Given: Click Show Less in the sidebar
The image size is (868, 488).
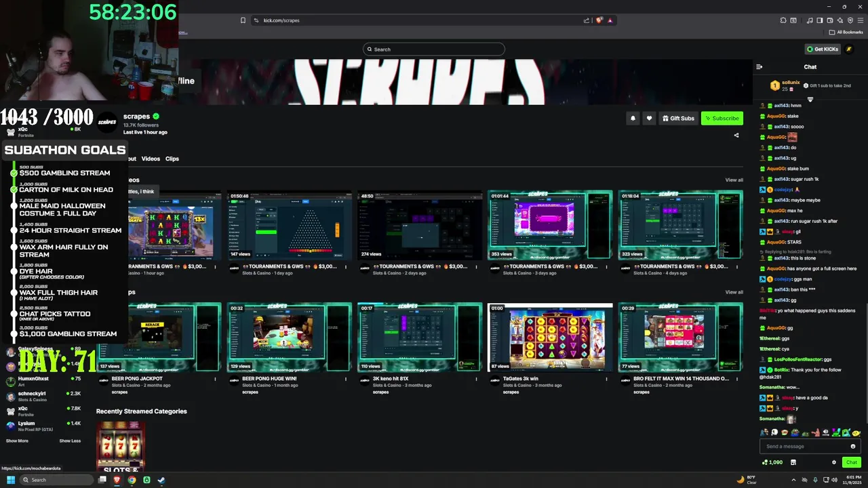Looking at the screenshot, I should [70, 441].
